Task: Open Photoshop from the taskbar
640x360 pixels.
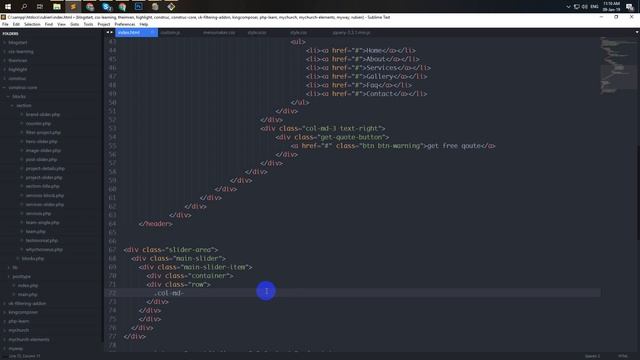Action: [138, 6]
